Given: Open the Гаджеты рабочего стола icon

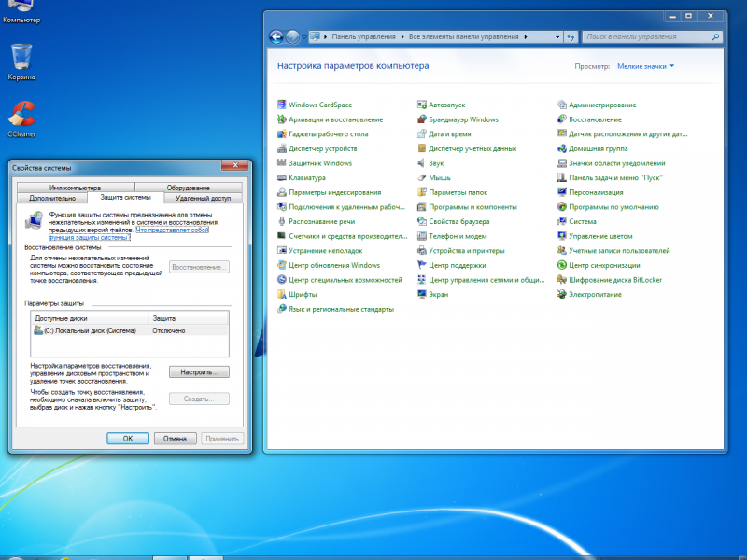Looking at the screenshot, I should tap(282, 133).
